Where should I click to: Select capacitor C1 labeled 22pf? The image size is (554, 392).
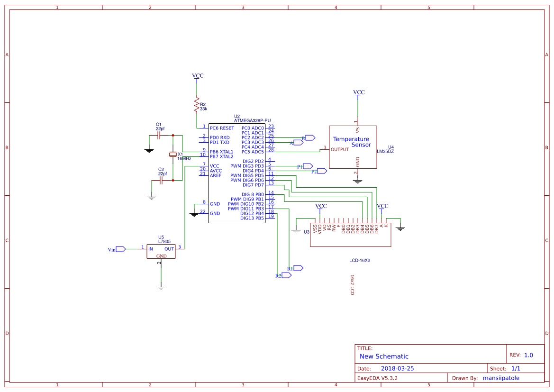158,134
